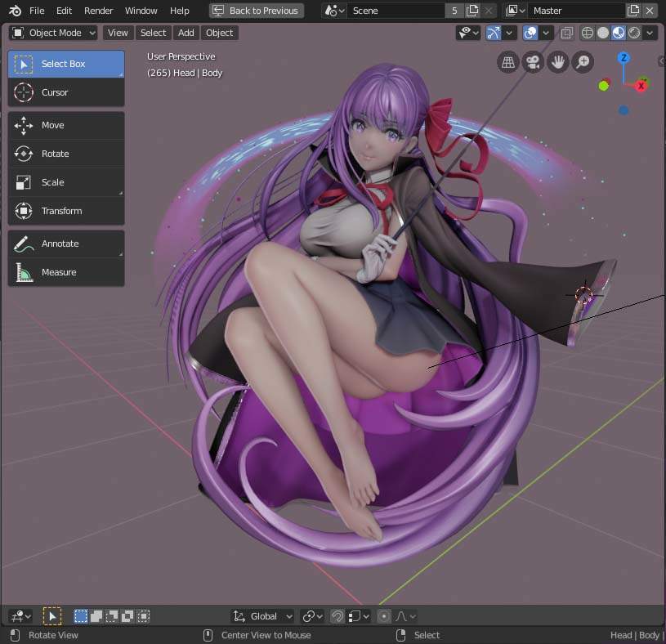The image size is (666, 644).
Task: Switch to orthographic/perspective grid view button
Action: tap(508, 62)
